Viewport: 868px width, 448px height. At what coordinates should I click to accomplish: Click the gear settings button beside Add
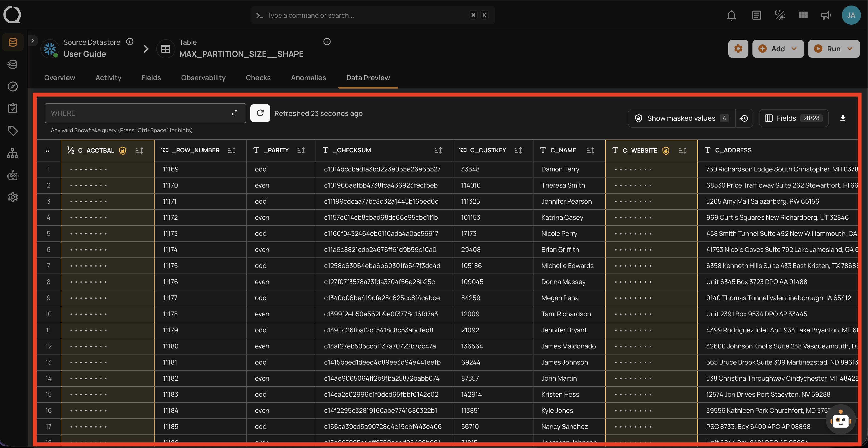pyautogui.click(x=738, y=49)
